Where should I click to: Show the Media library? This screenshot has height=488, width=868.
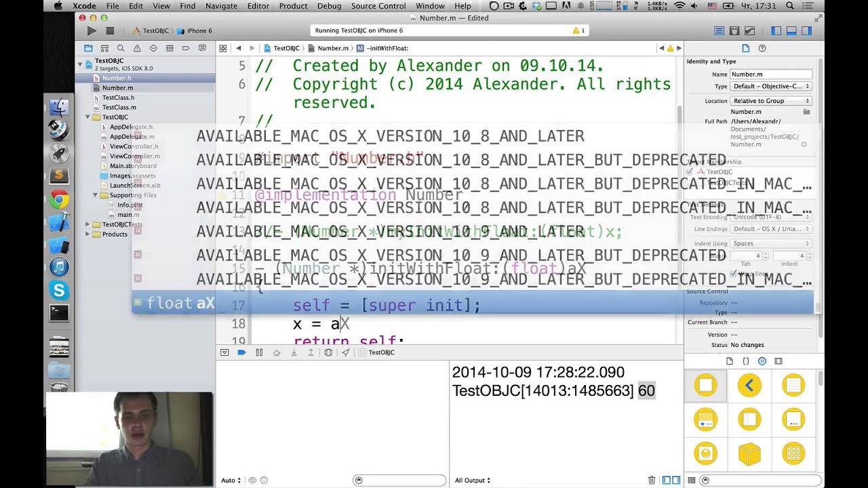(x=778, y=361)
